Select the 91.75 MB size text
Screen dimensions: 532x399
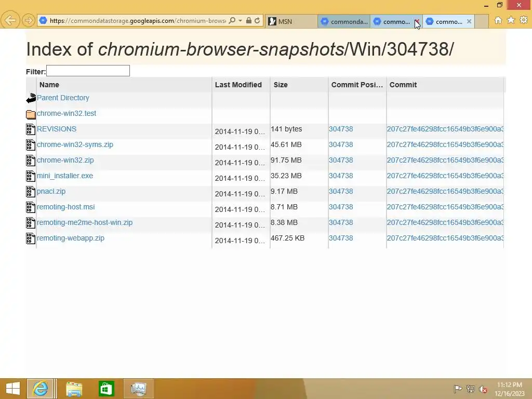point(286,160)
